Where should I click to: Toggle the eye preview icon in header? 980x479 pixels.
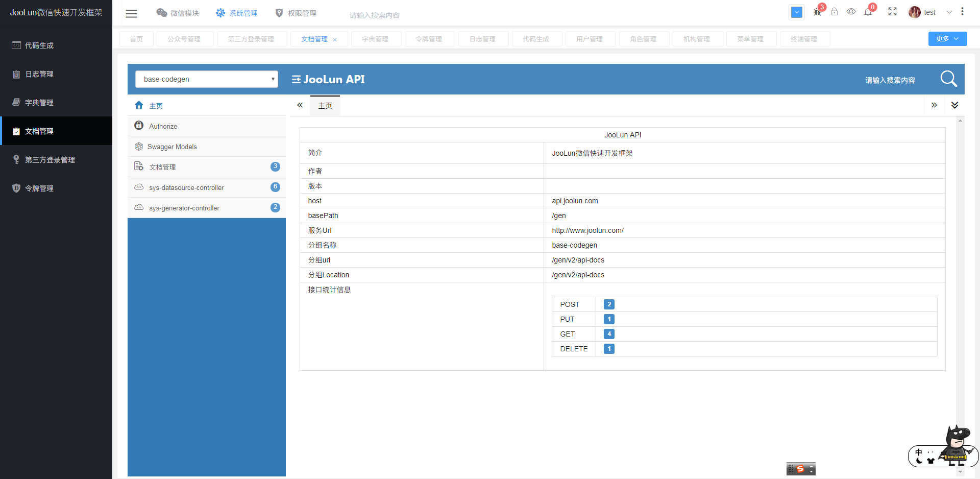[x=851, y=12]
